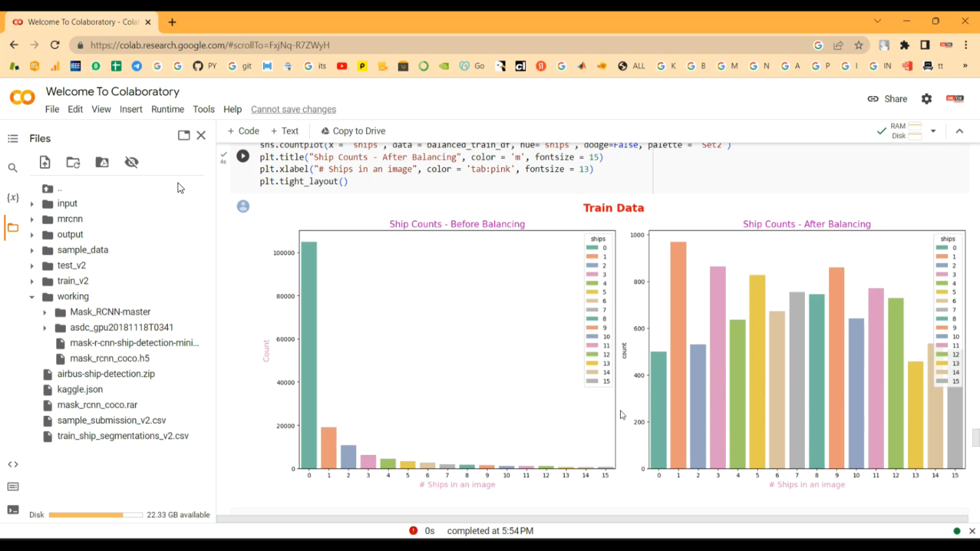This screenshot has height=551, width=980.
Task: Collapse the notebook header with chevron
Action: 959,131
